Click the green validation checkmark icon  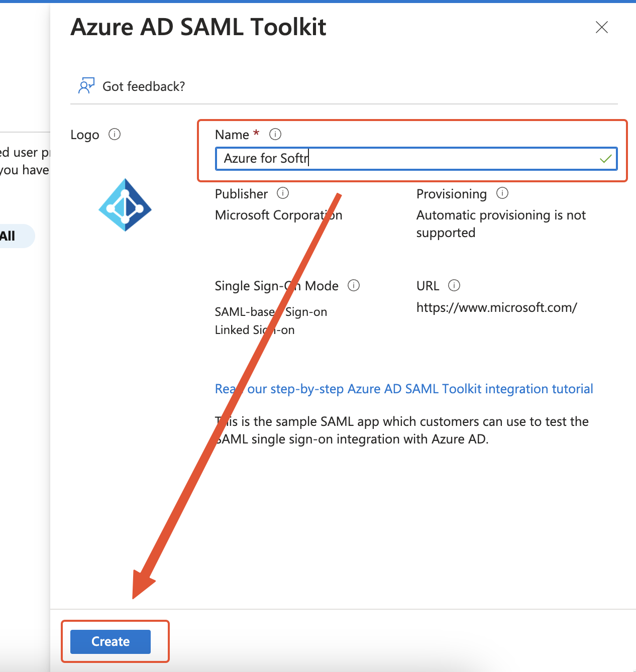tap(605, 159)
